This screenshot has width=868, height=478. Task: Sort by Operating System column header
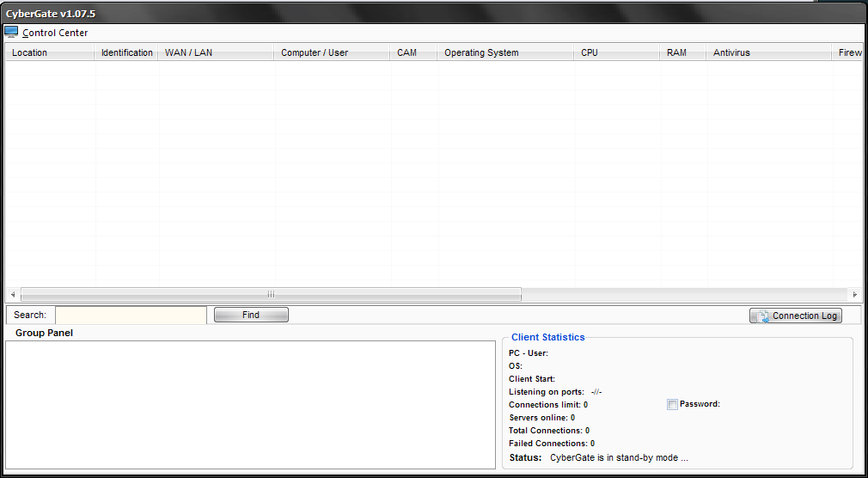[505, 52]
